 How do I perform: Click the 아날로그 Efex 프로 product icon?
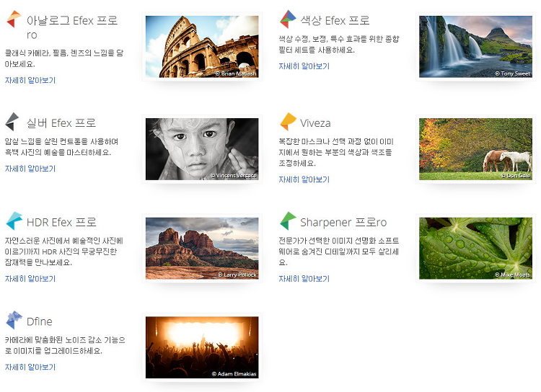pyautogui.click(x=13, y=20)
